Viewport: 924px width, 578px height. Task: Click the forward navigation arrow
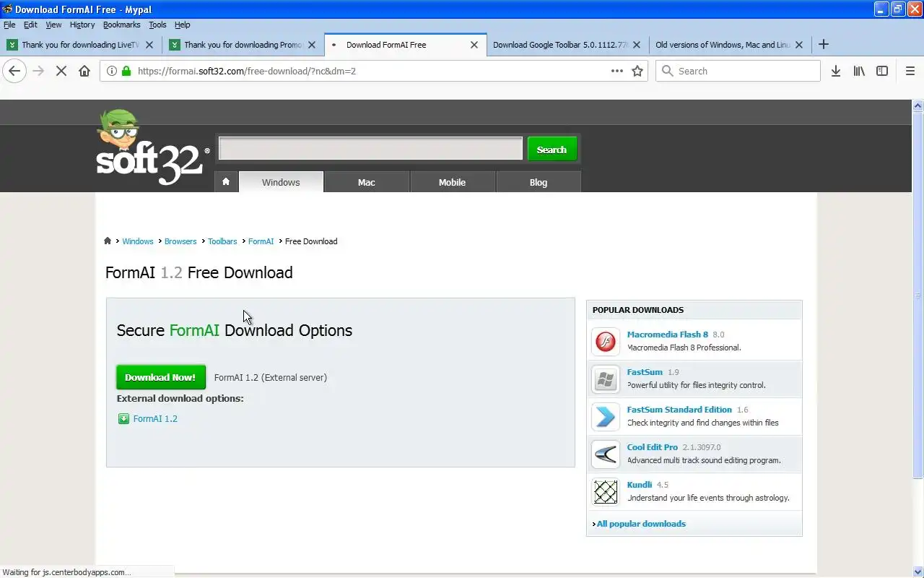pos(38,71)
